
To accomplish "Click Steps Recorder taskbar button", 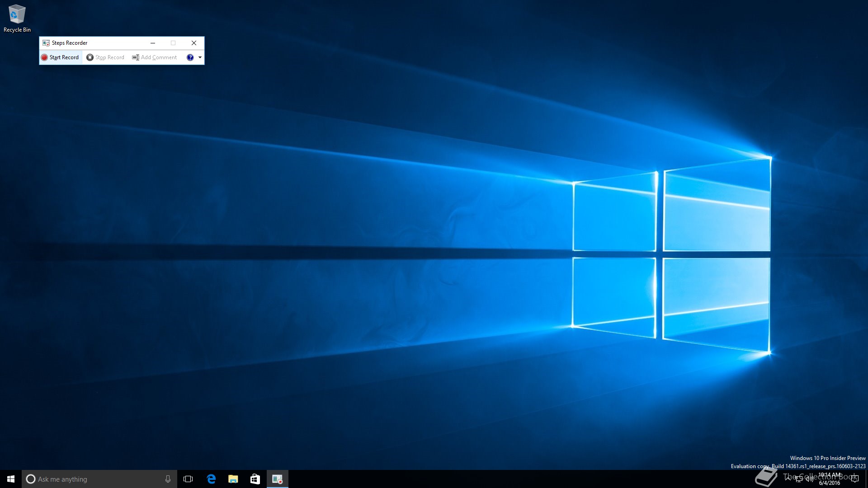I will (x=277, y=479).
